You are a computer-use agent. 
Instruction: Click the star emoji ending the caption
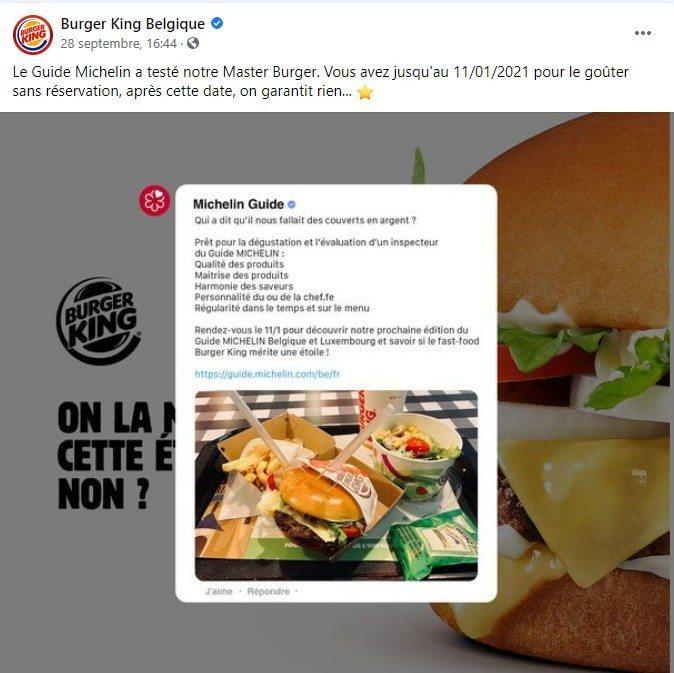(x=365, y=92)
